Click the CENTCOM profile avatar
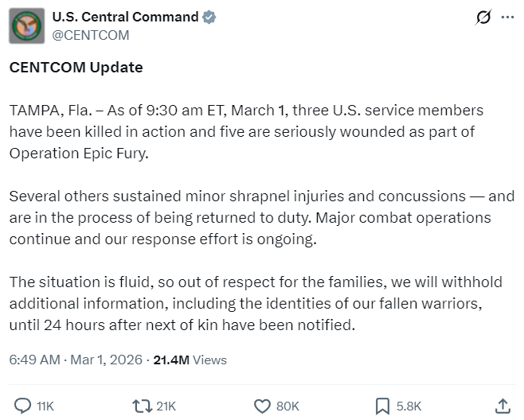 pos(26,26)
